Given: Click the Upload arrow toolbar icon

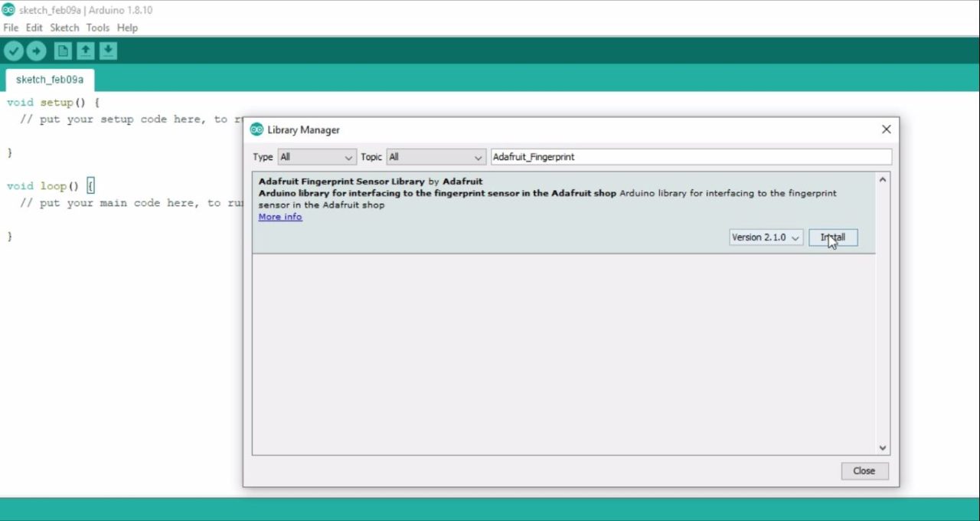Looking at the screenshot, I should tap(36, 51).
